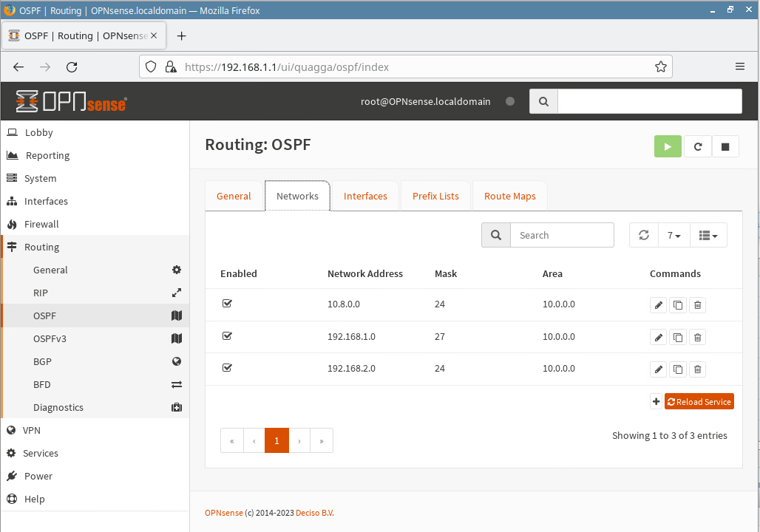Toggle enabled for 192.168.1.0 network
This screenshot has width=760, height=532.
click(x=227, y=336)
